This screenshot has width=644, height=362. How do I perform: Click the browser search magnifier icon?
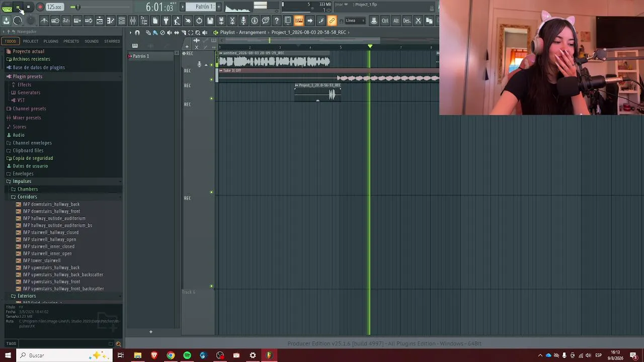point(118,344)
